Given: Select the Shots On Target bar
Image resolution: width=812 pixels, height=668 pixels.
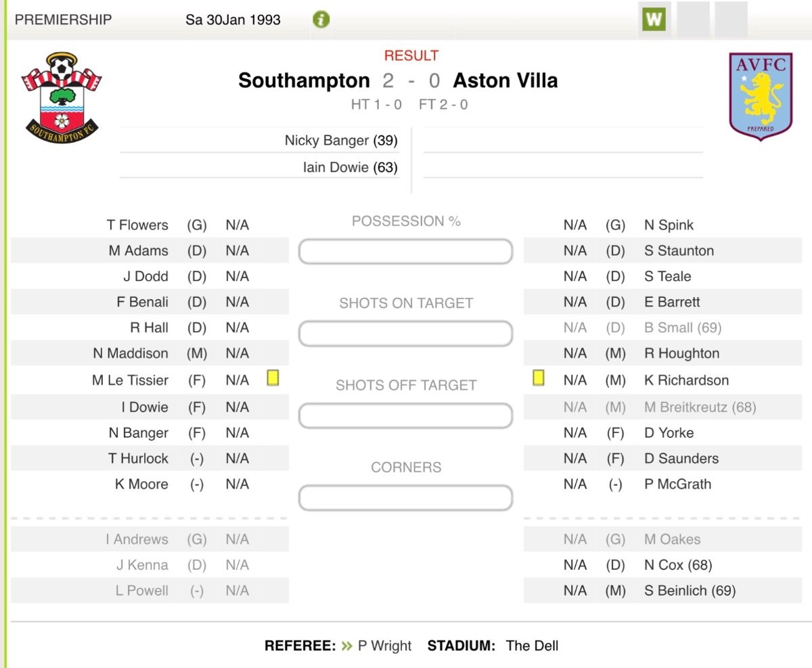Looking at the screenshot, I should [405, 334].
